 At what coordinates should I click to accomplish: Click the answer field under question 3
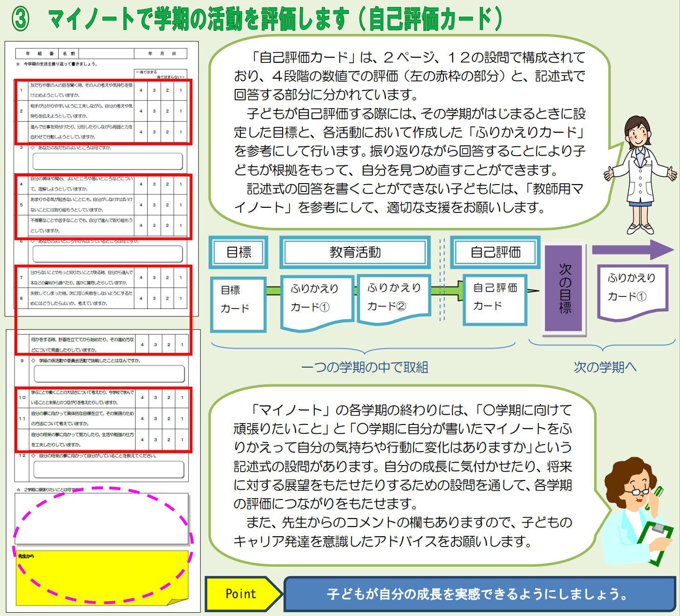pyautogui.click(x=107, y=162)
